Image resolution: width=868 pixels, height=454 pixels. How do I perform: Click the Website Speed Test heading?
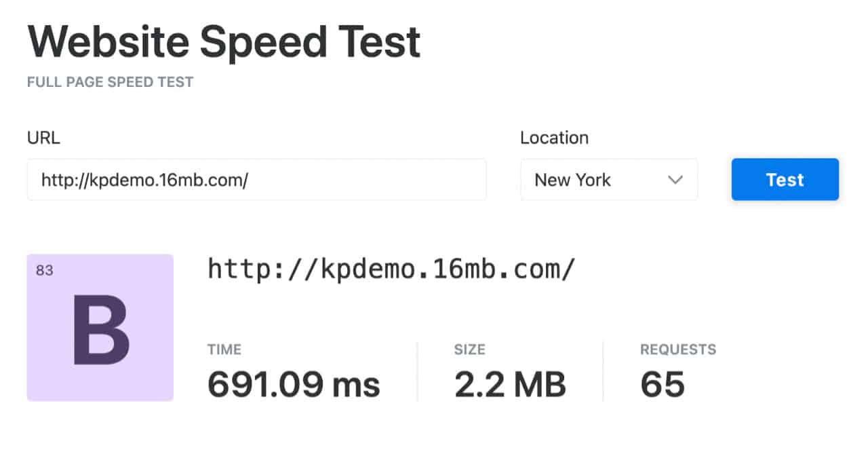[x=224, y=42]
